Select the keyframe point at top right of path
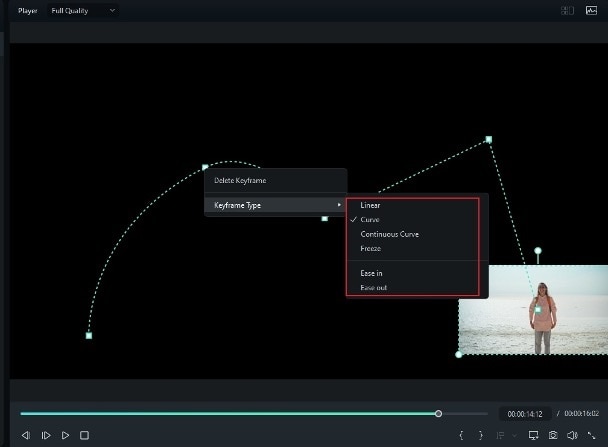Viewport: 608px width, 447px height. (489, 140)
